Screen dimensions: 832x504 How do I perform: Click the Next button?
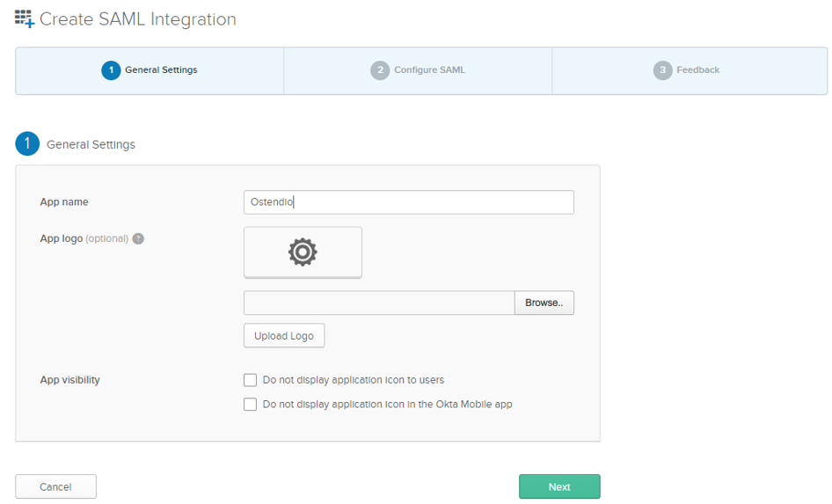pos(559,486)
